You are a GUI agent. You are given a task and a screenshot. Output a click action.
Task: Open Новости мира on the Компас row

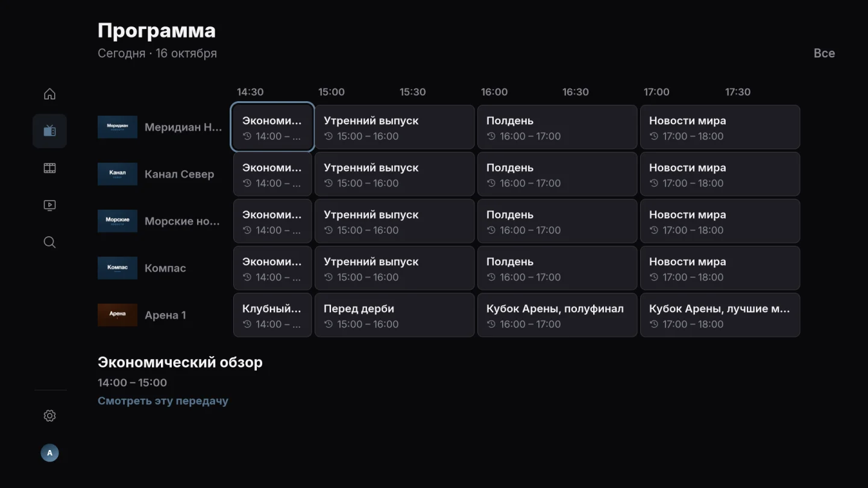(x=720, y=268)
